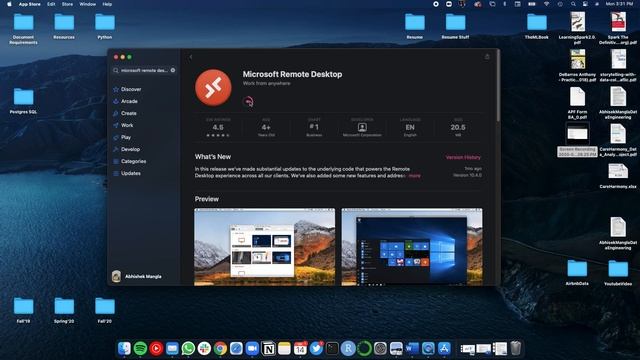Viewport: 640px width, 360px height.
Task: Open Finder from the dock
Action: (124, 348)
